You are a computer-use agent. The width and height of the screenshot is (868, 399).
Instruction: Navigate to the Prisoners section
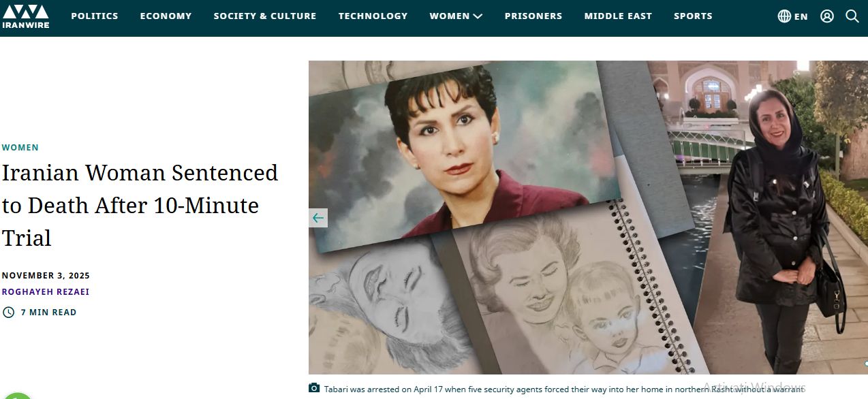coord(533,16)
